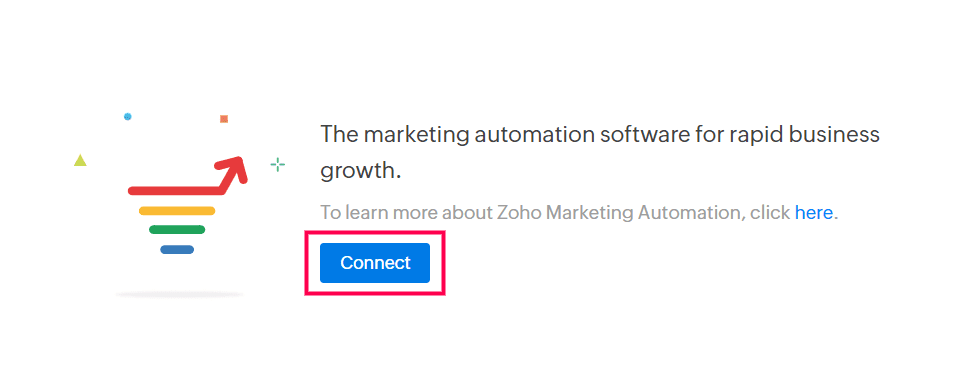Click the teal sparkle plus symbol

pyautogui.click(x=278, y=164)
